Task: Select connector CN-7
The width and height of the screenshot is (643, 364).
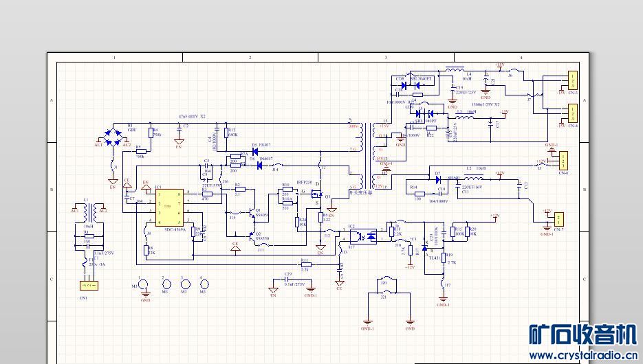Action: pos(559,219)
